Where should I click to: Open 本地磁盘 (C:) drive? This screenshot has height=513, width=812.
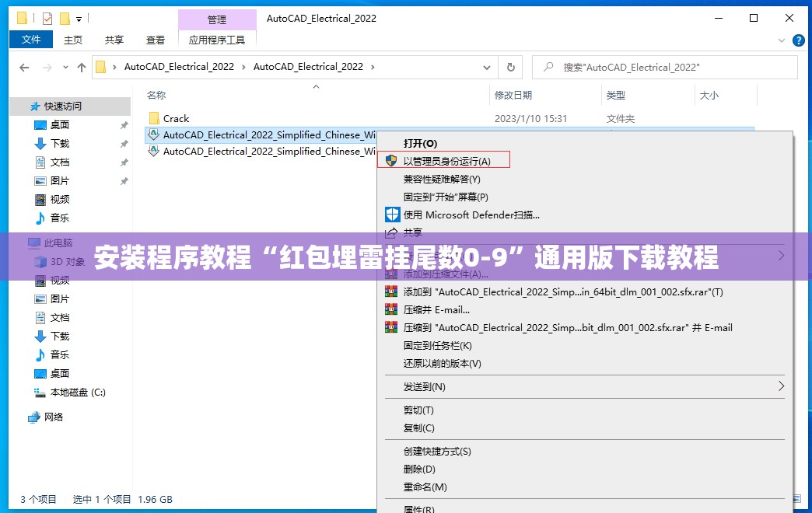78,392
